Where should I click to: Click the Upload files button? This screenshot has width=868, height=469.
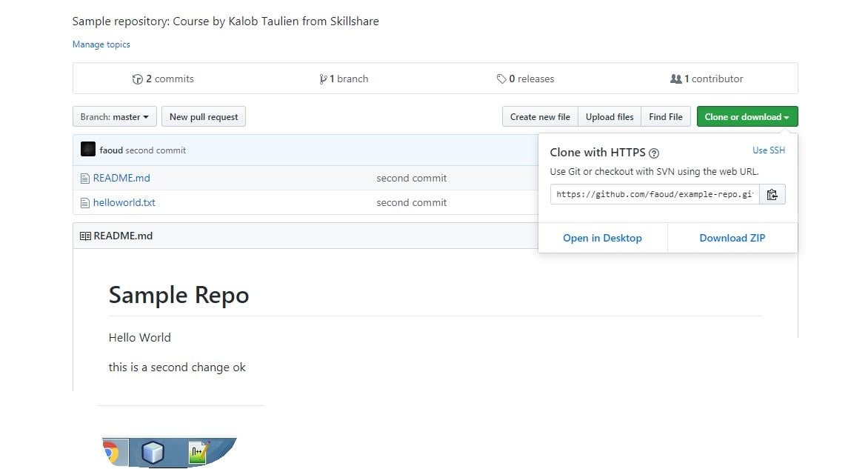610,117
